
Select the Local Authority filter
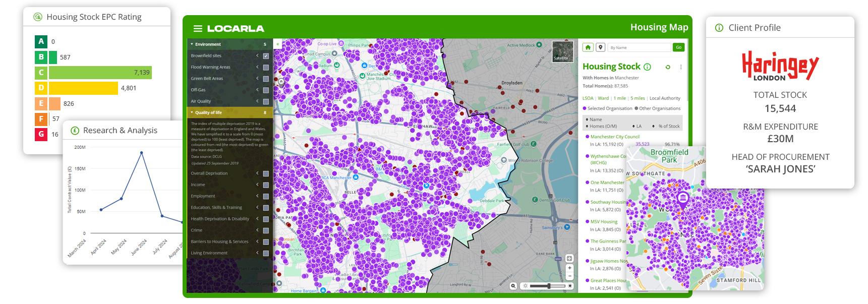coord(665,98)
